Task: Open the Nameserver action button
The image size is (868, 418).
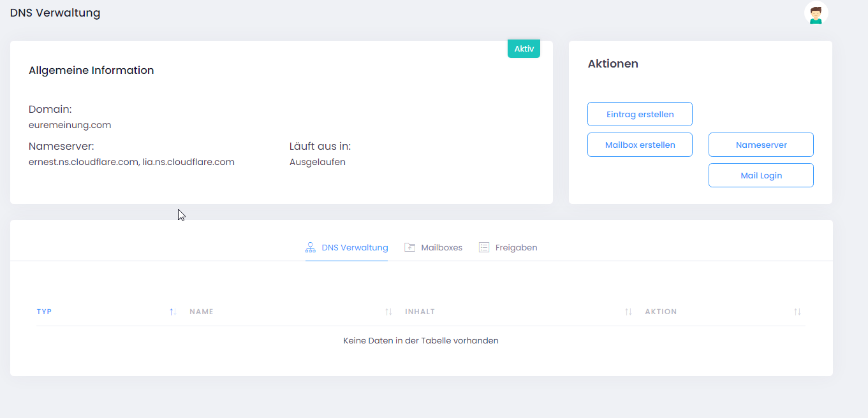Action: coord(761,145)
